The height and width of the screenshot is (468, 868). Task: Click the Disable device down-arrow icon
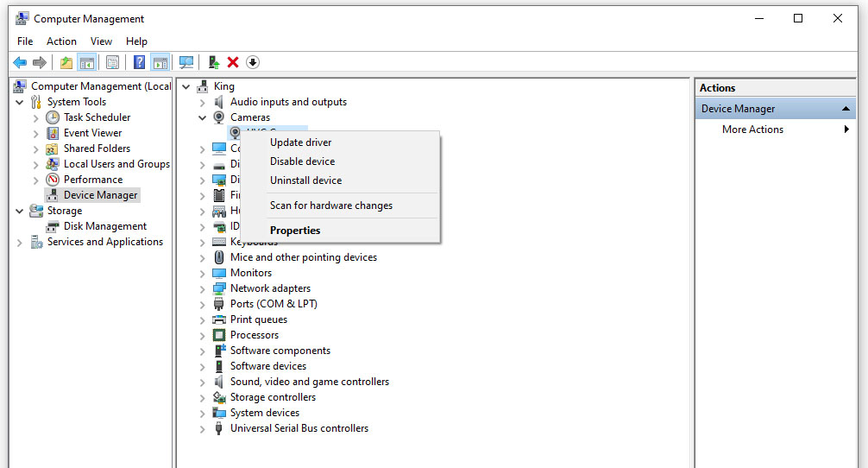click(x=253, y=62)
